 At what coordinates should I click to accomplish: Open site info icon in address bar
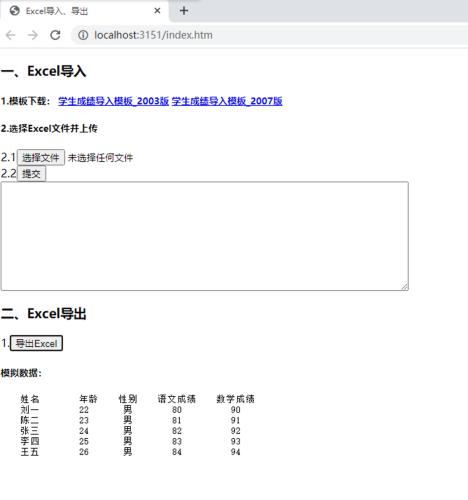(83, 35)
